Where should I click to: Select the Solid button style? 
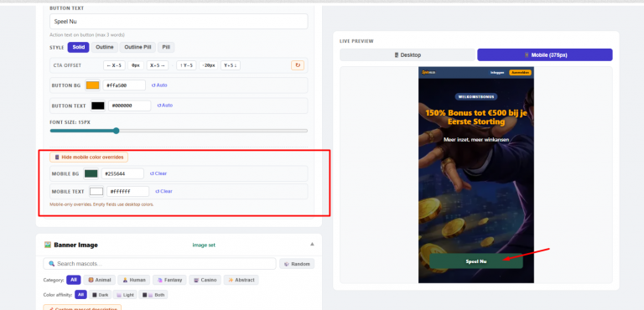(x=79, y=47)
